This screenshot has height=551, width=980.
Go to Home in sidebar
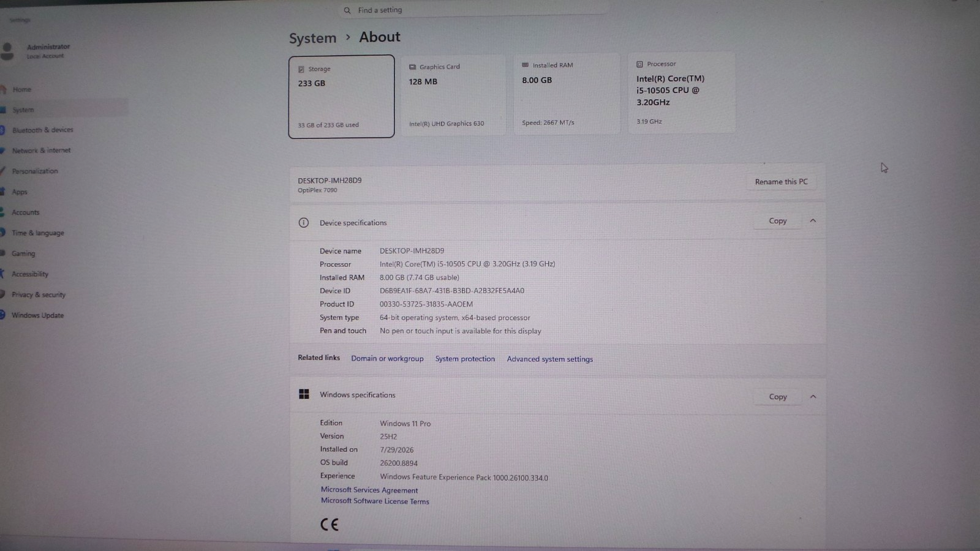22,89
